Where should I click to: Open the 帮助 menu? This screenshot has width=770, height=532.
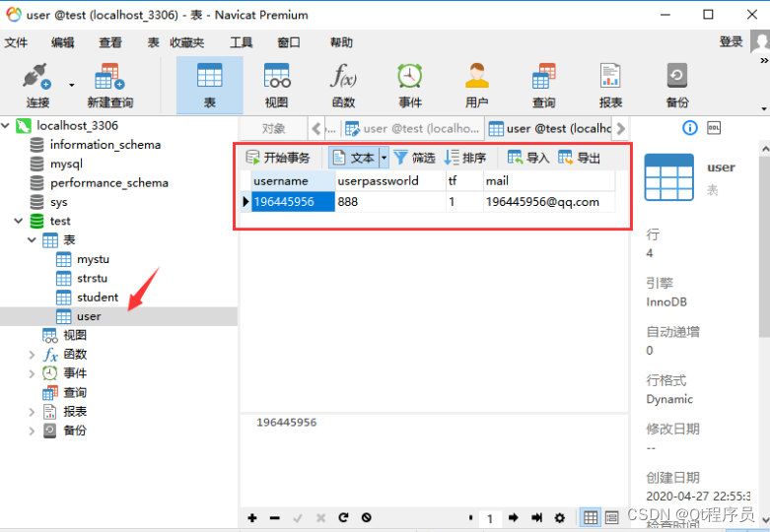tap(341, 42)
